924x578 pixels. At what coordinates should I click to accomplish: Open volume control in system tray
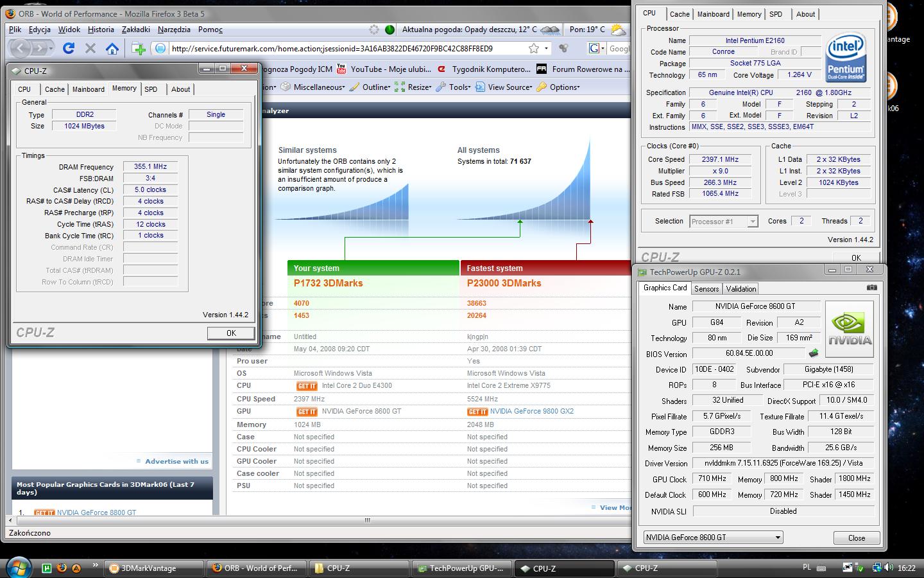(x=889, y=568)
